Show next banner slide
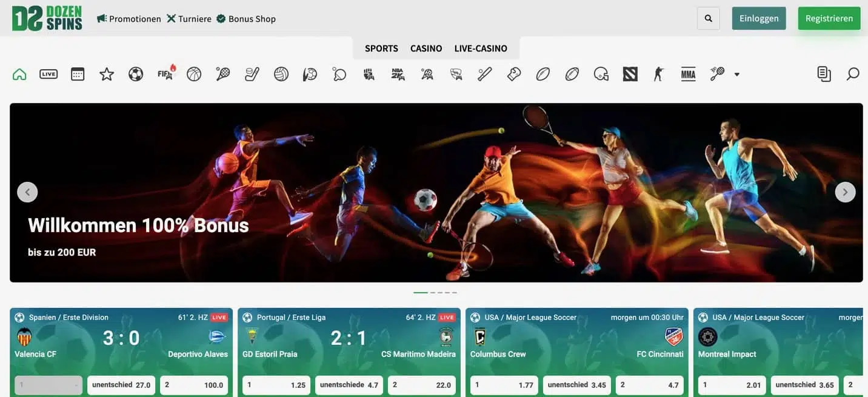868x397 pixels. pyautogui.click(x=846, y=192)
